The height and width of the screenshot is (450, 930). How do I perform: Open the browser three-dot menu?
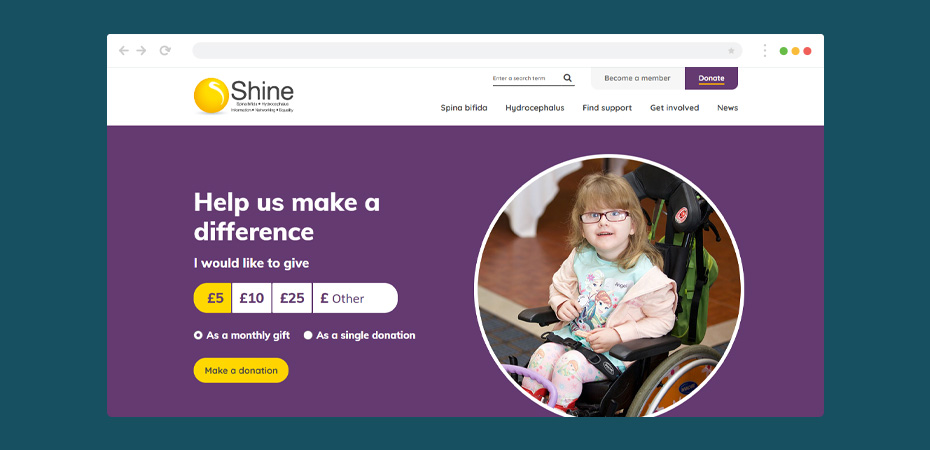(x=765, y=51)
